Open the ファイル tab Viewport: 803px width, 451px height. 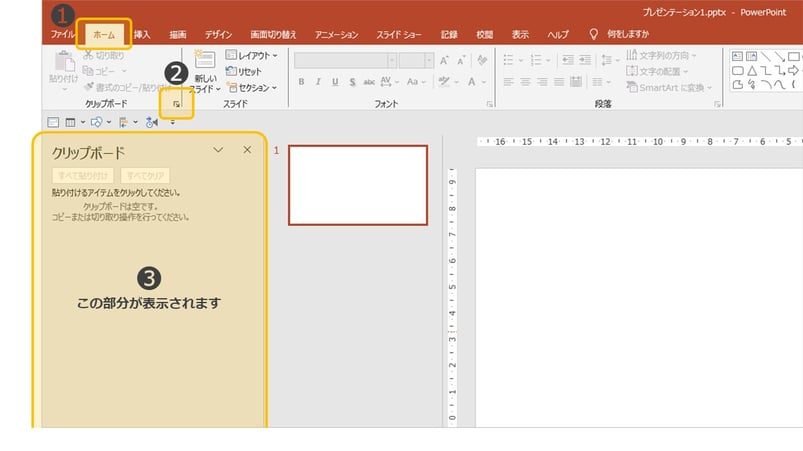62,34
